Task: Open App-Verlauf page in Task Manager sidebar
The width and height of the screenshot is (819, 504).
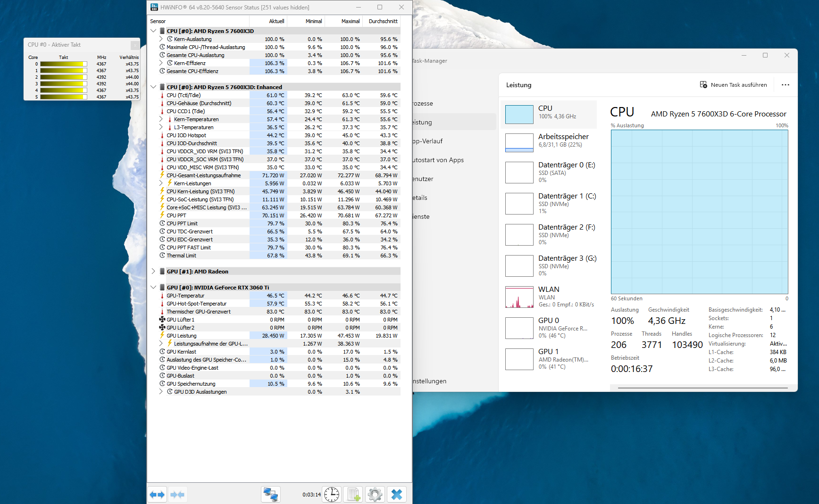Action: coord(454,141)
